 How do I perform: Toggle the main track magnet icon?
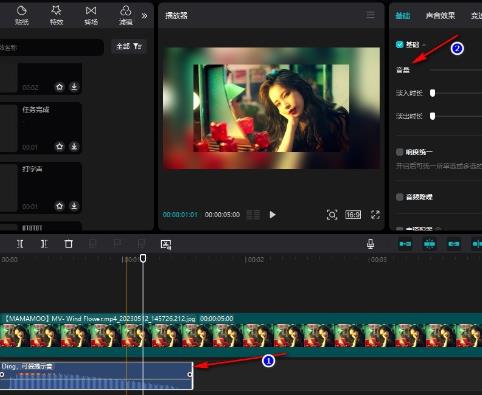(405, 244)
